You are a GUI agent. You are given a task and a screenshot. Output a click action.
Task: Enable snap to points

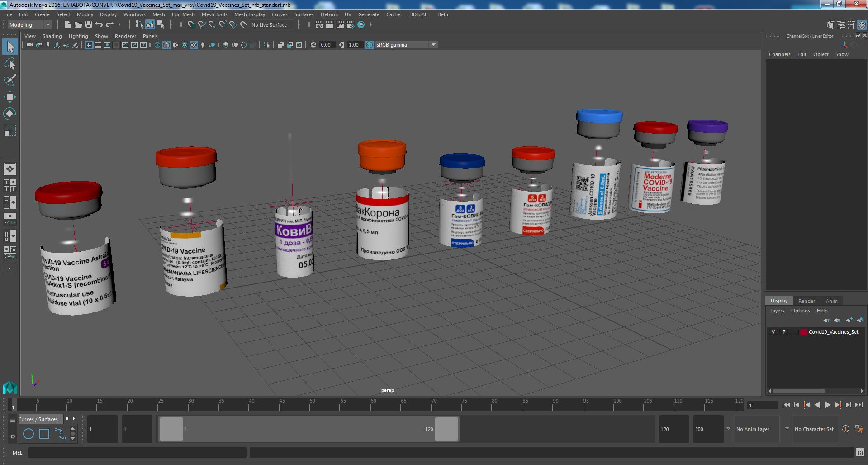pyautogui.click(x=212, y=25)
